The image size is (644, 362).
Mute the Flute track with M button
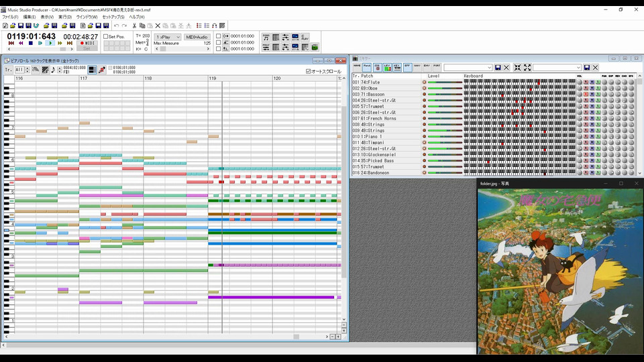[592, 82]
